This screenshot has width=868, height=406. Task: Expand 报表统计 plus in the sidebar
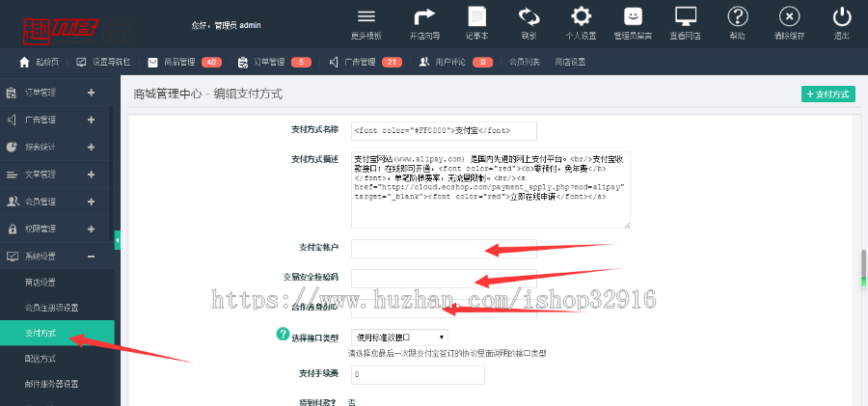[x=92, y=147]
